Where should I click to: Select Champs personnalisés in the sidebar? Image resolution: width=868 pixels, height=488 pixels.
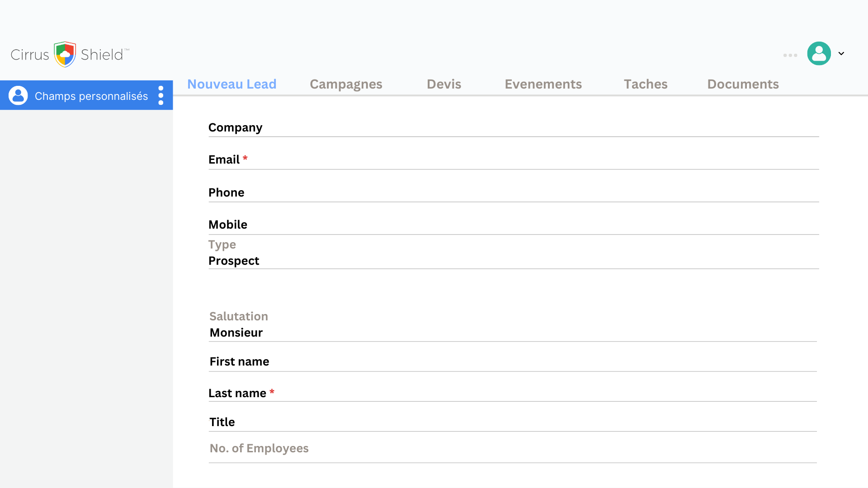pos(86,95)
